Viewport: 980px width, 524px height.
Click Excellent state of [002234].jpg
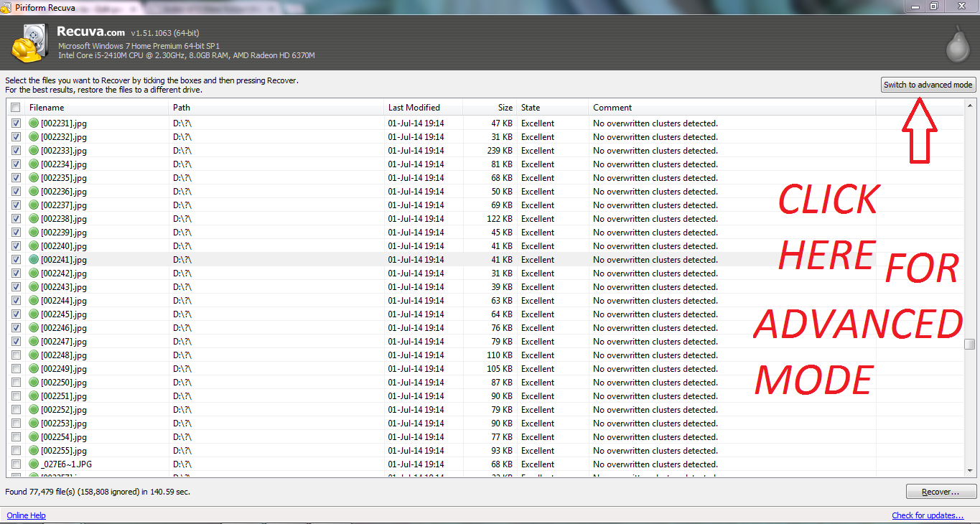pos(538,164)
